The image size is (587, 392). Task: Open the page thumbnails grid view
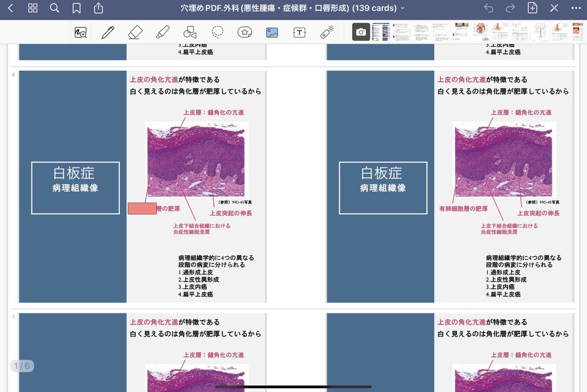point(33,8)
